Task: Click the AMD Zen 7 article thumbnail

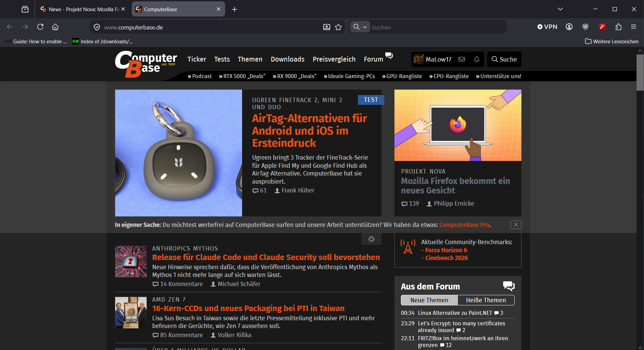Action: 131,312
